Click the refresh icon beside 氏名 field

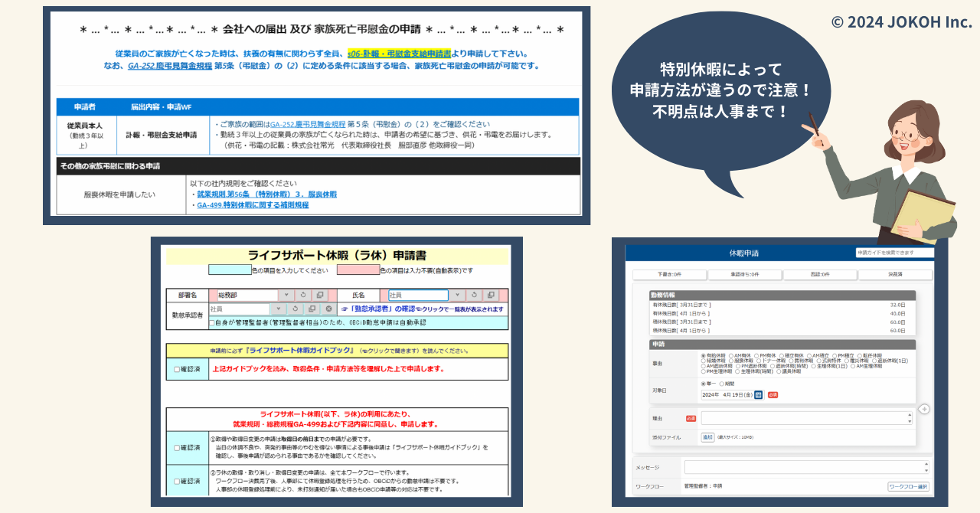click(475, 295)
